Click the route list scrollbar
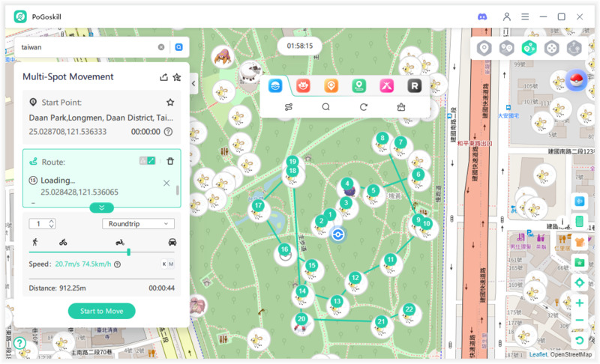This screenshot has height=364, width=600. point(177,189)
